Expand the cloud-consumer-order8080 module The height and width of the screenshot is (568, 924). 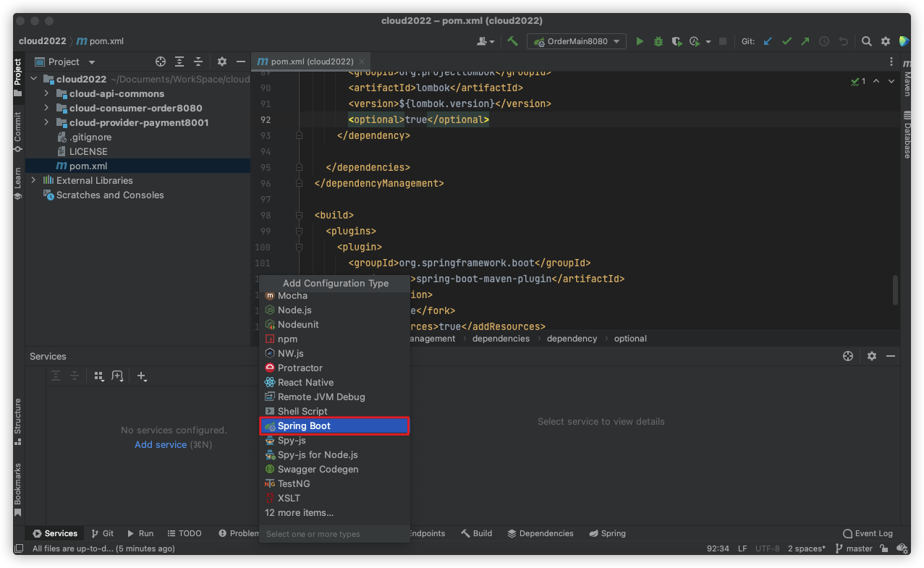click(46, 109)
